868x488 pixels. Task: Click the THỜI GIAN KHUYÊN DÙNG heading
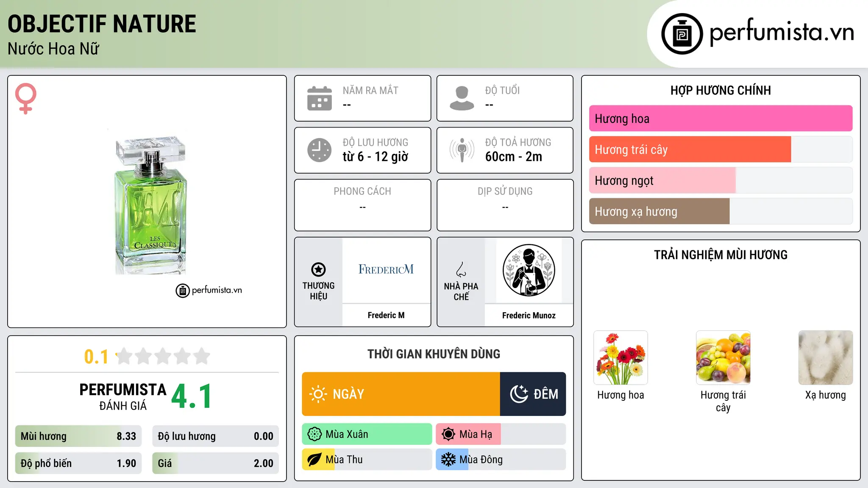(434, 354)
